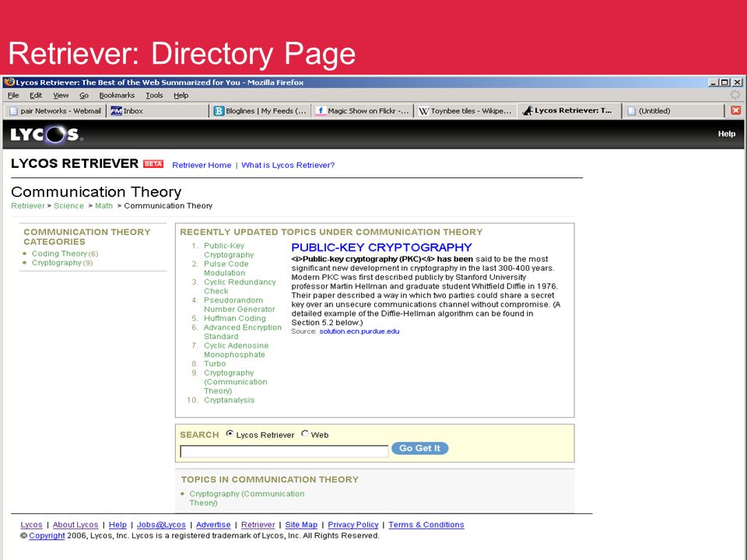Open Pseudorandom Number Generator topic
This screenshot has width=747, height=560.
coord(239,304)
